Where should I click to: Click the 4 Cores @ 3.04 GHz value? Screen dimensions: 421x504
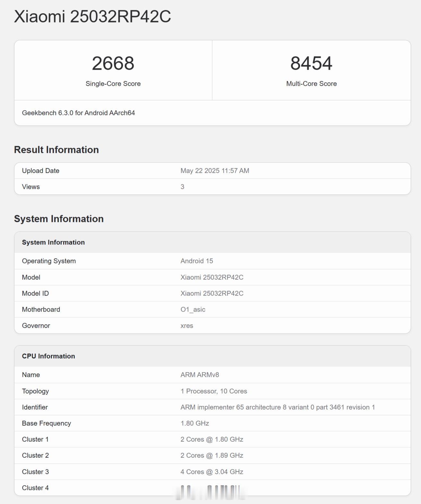click(212, 472)
